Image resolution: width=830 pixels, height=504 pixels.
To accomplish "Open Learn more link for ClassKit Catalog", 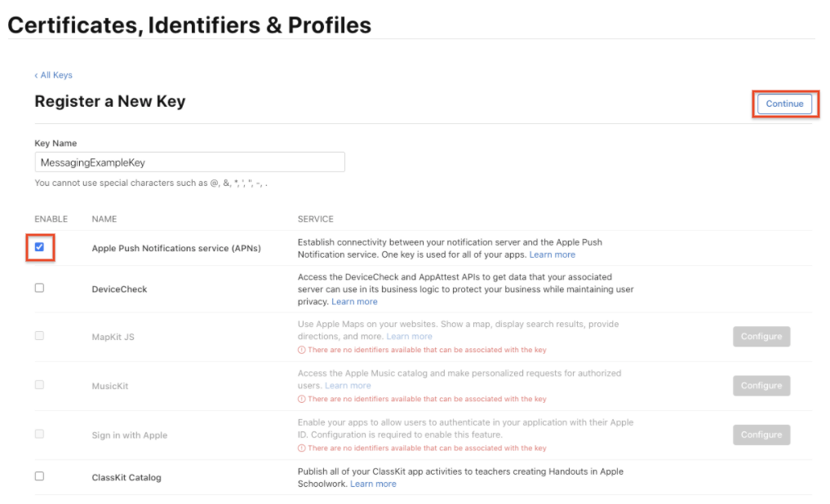I will (373, 484).
